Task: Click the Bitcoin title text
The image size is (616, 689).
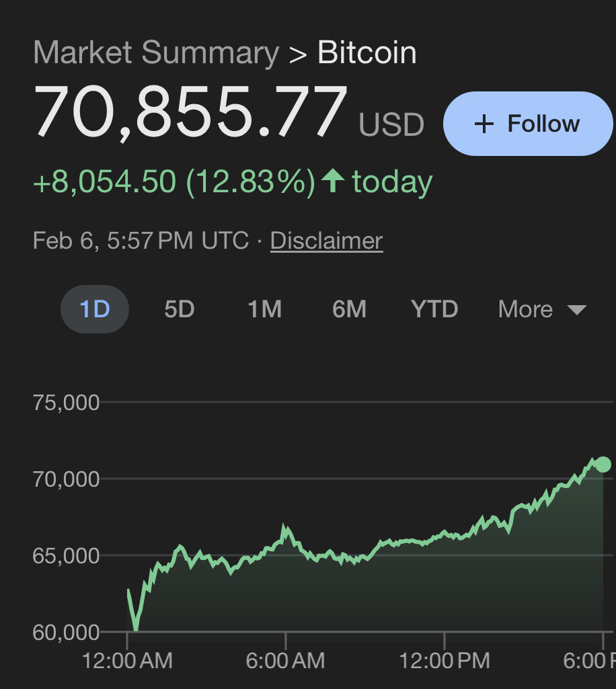Action: click(x=367, y=53)
